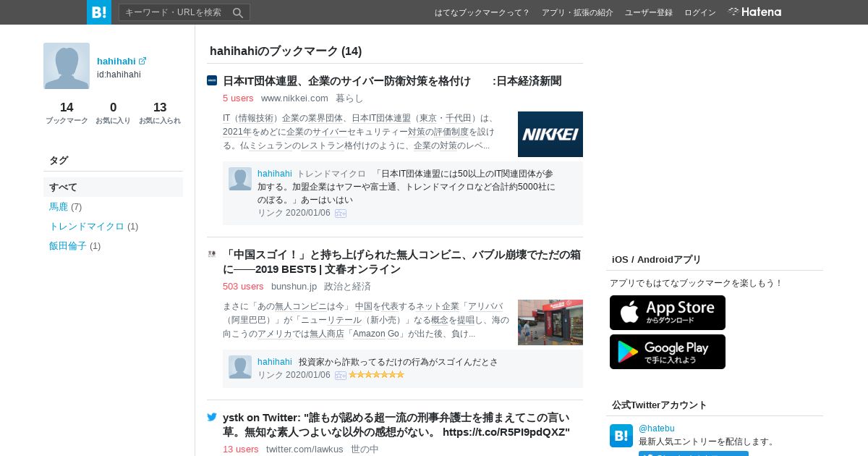
Task: Click トレンドマイクロ tag in Nikkei comment
Action: (x=331, y=174)
